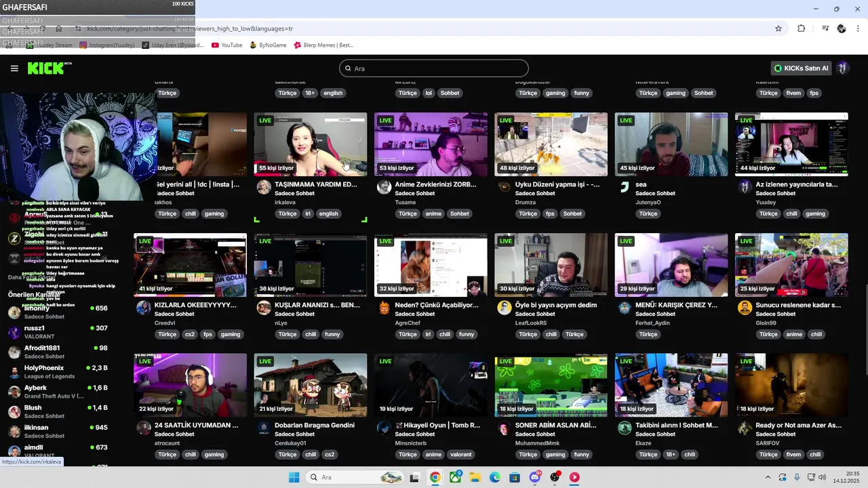Image resolution: width=868 pixels, height=488 pixels.
Task: Click Tusame channel avatar icon
Action: click(384, 188)
